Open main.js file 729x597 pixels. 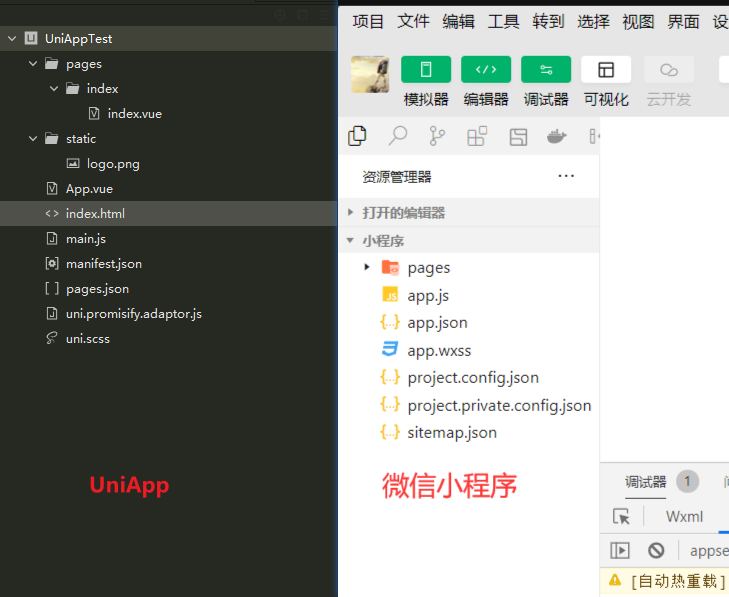(86, 239)
